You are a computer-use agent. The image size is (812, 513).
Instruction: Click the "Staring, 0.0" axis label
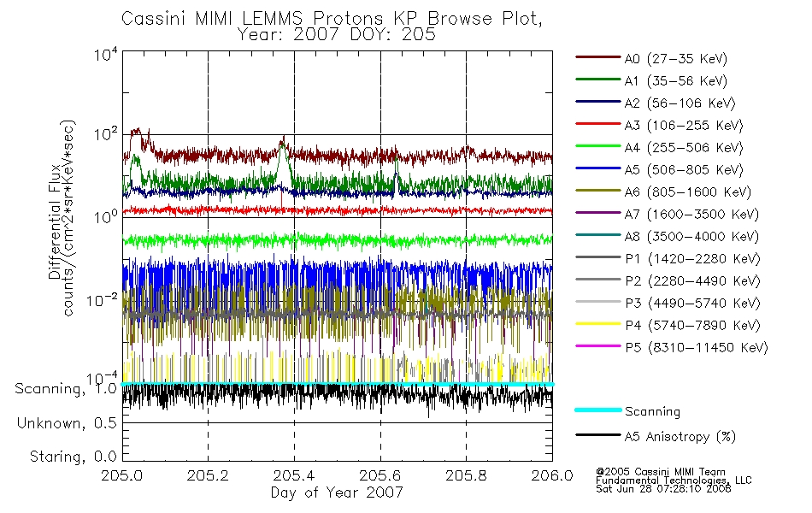click(73, 457)
